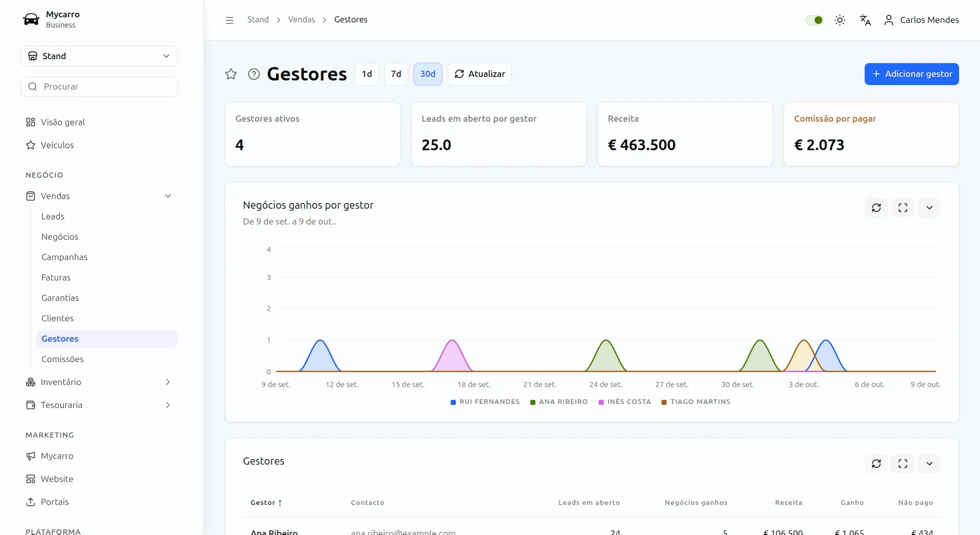Image resolution: width=980 pixels, height=535 pixels.
Task: Click the Mycarro car logo icon
Action: pos(31,19)
